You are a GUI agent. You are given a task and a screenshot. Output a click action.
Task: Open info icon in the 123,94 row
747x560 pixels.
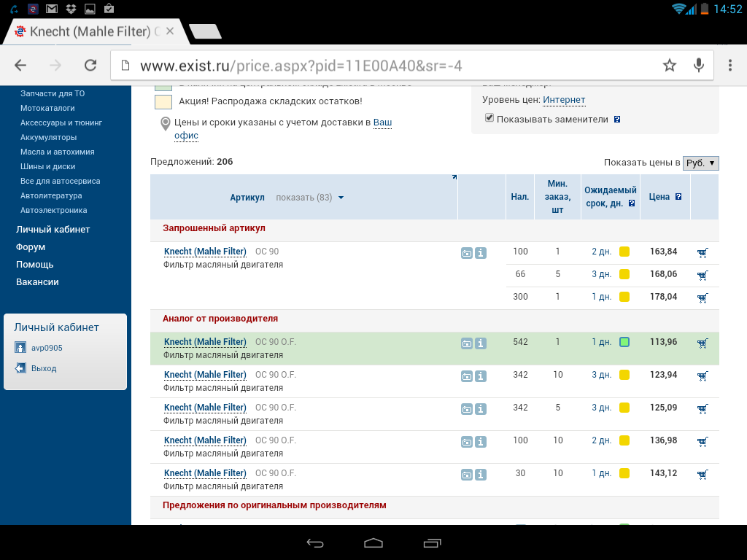click(481, 376)
